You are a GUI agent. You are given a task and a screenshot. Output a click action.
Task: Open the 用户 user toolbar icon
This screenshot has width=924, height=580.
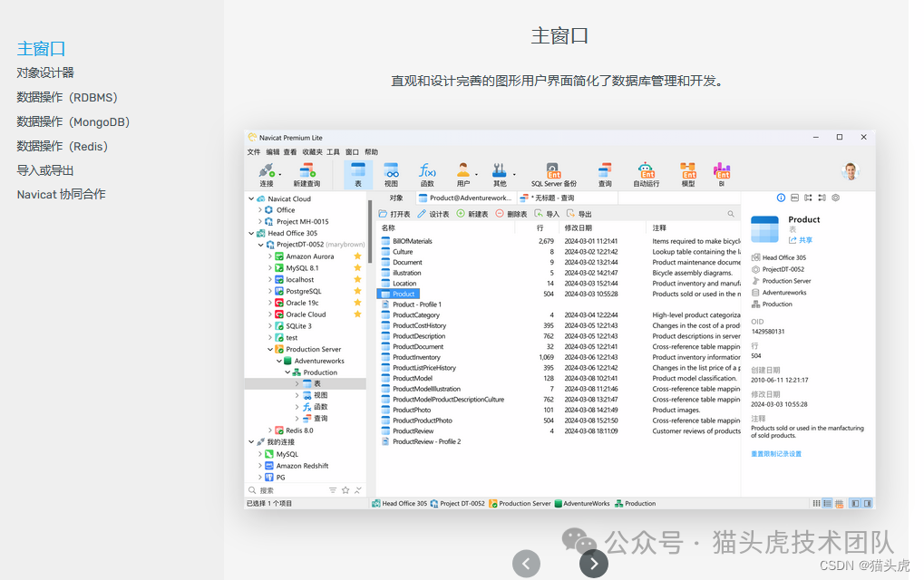463,175
